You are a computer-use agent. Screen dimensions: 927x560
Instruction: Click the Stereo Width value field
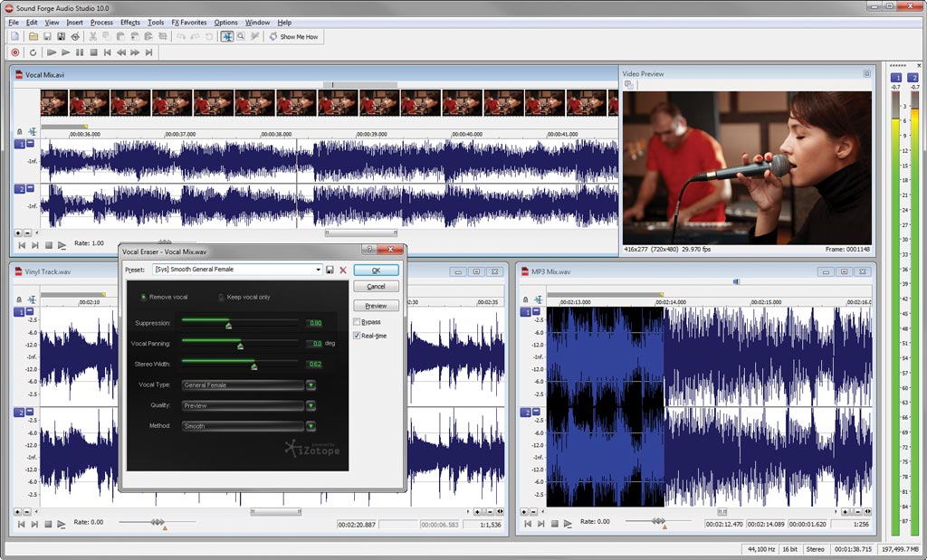(314, 365)
